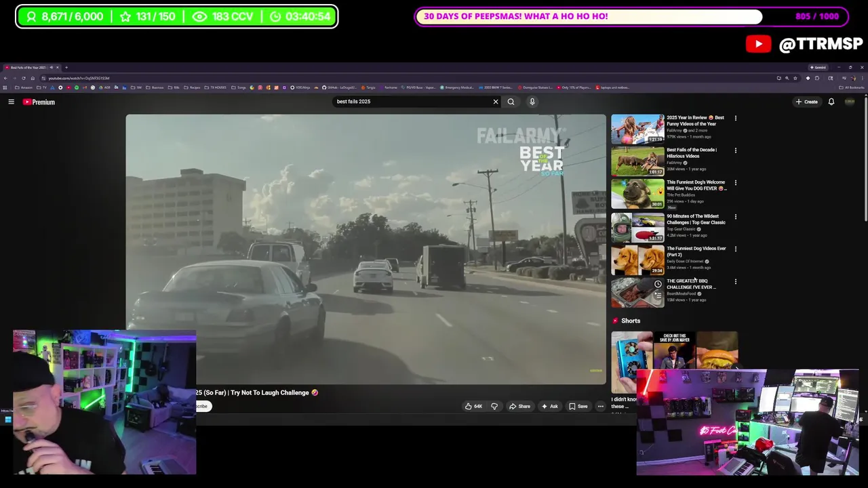This screenshot has height=488, width=868.
Task: Add BBQ challenge video to Watch Later
Action: pos(658,285)
